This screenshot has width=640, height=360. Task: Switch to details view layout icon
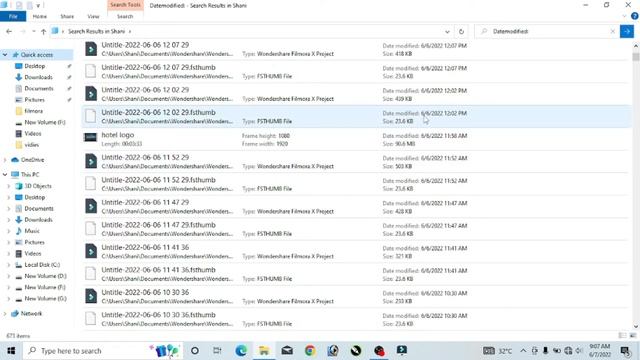(622, 336)
